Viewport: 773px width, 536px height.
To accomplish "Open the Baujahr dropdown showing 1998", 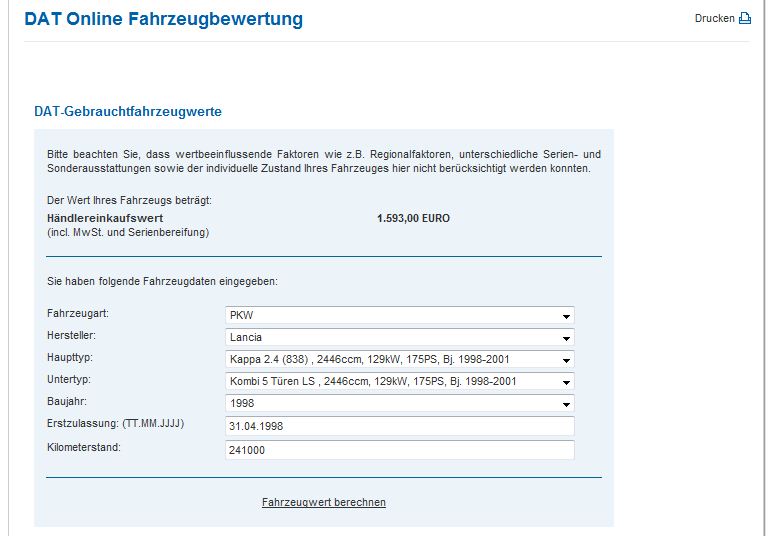I will pyautogui.click(x=400, y=403).
